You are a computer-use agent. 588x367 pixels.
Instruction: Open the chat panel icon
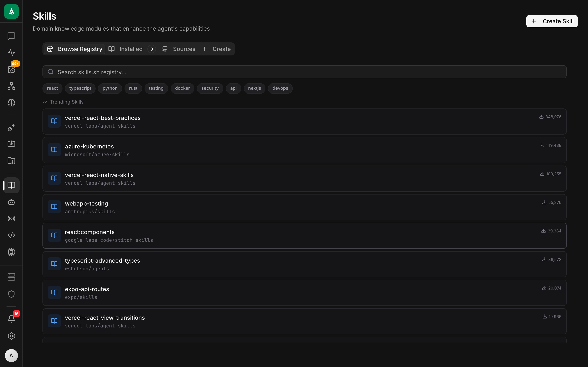[x=11, y=36]
